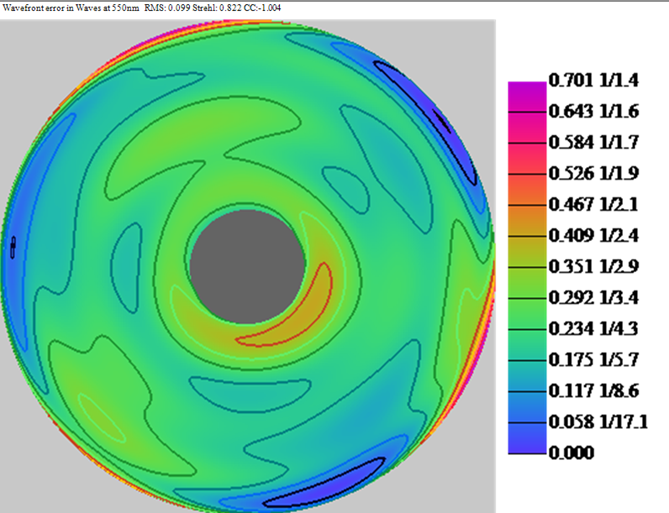Click the small black marker at left edge
The width and height of the screenshot is (669, 513).
tap(13, 248)
